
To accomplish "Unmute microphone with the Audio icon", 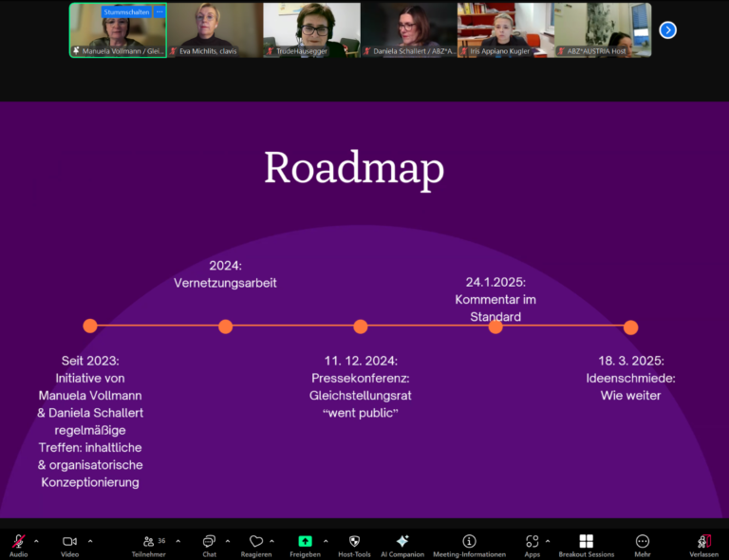I will click(18, 541).
